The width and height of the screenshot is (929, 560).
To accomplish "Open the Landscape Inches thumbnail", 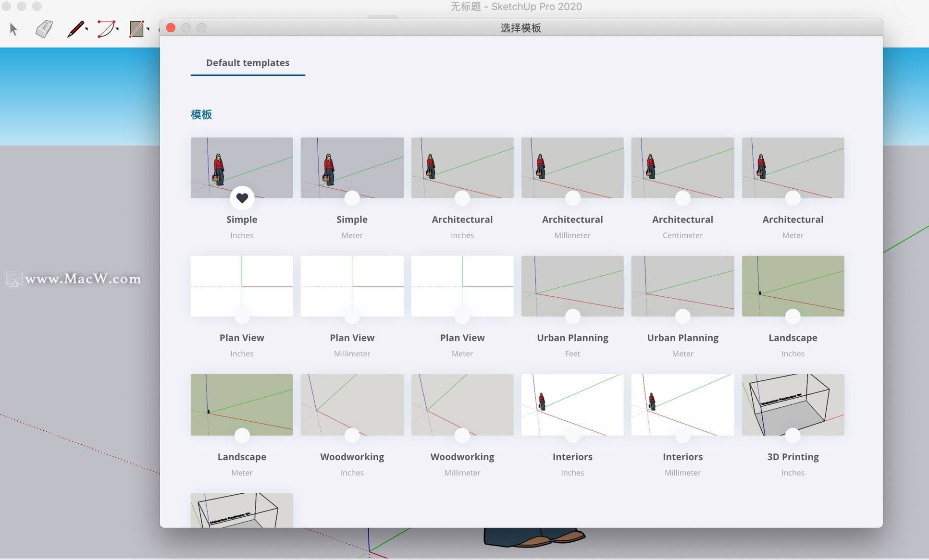I will point(793,286).
